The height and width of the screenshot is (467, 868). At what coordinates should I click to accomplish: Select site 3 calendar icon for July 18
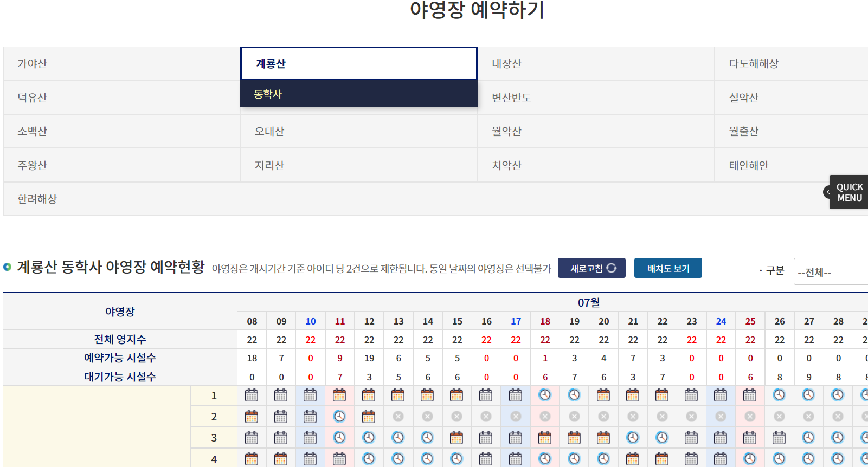pyautogui.click(x=545, y=437)
